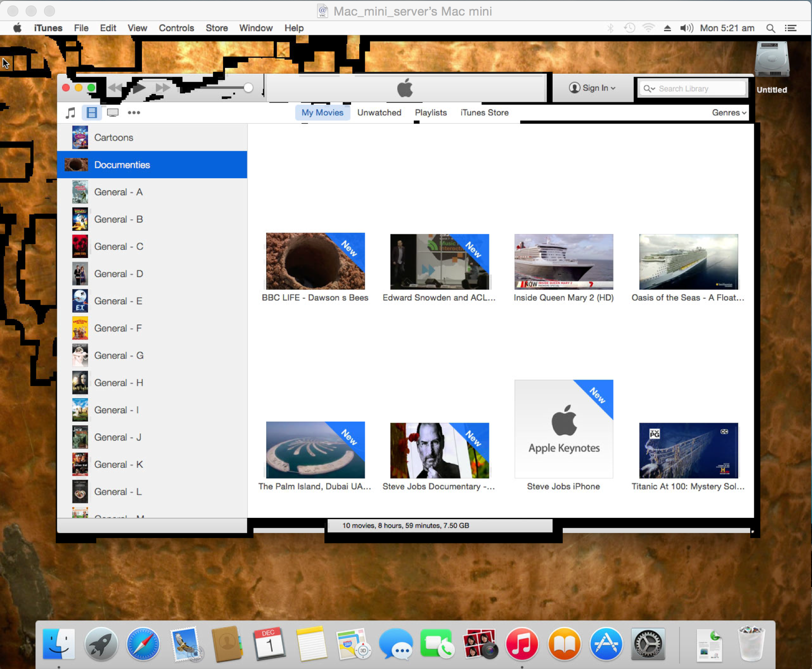Open Titanic At 100 movie thumbnail
This screenshot has height=669, width=812.
(688, 450)
